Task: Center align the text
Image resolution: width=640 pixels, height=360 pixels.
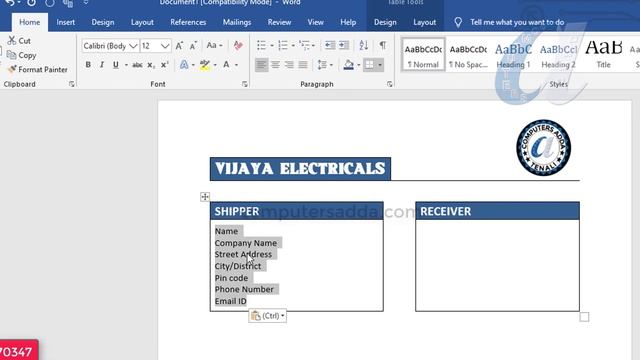Action: click(276, 64)
